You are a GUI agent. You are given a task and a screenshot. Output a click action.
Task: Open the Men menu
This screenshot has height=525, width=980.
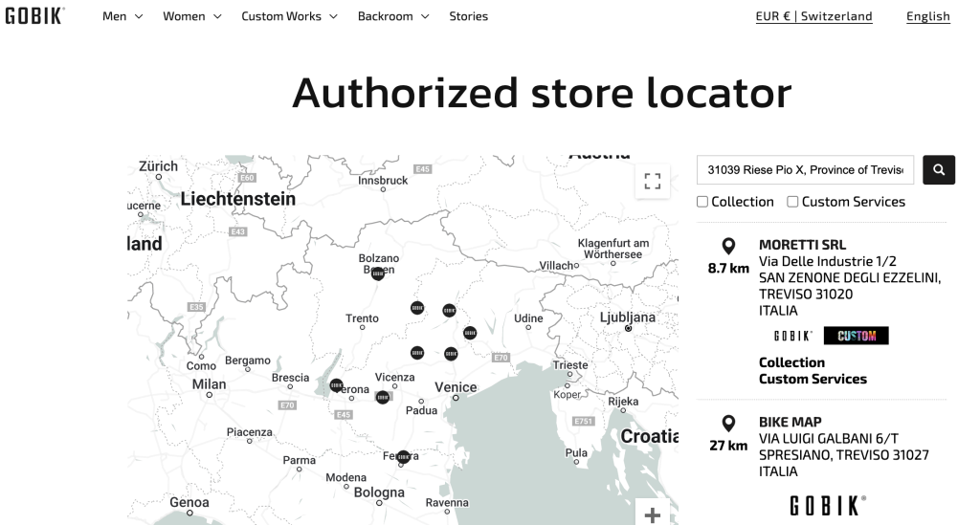coord(122,16)
